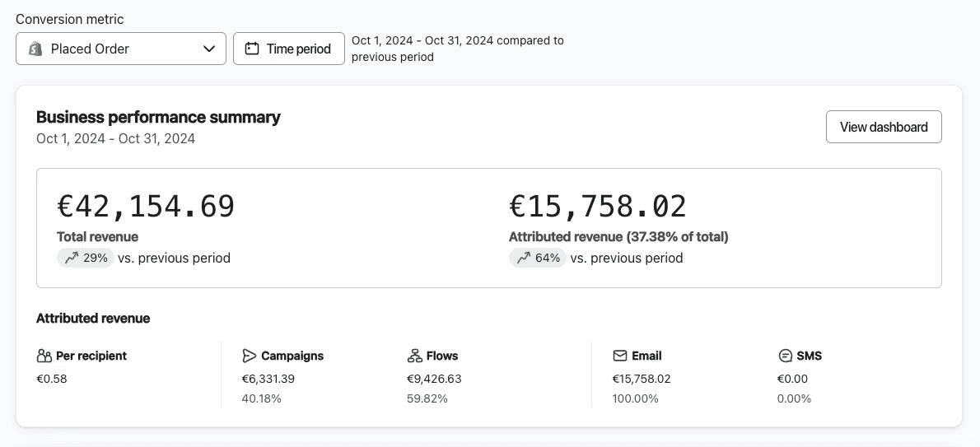Screen dimensions: 980x447
Task: Click the calendar icon on Time period
Action: pos(252,49)
